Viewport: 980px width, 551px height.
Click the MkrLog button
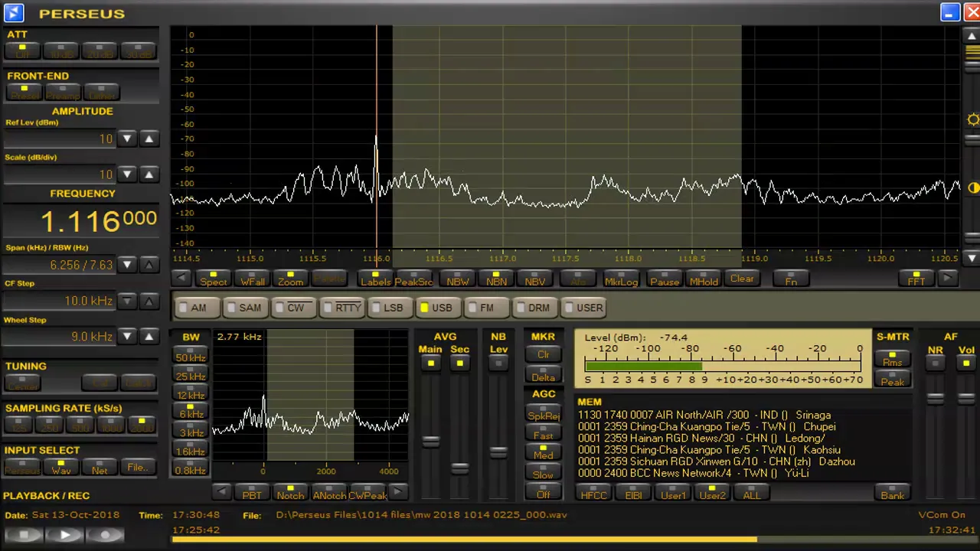pyautogui.click(x=621, y=279)
